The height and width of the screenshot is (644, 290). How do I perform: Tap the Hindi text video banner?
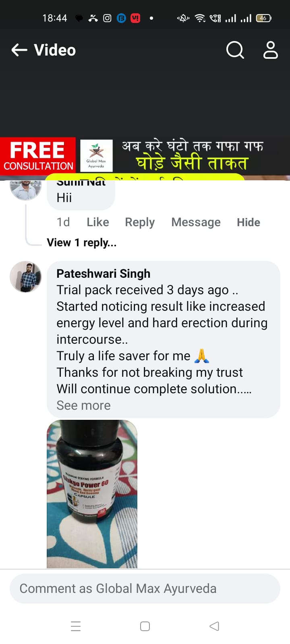(192, 156)
